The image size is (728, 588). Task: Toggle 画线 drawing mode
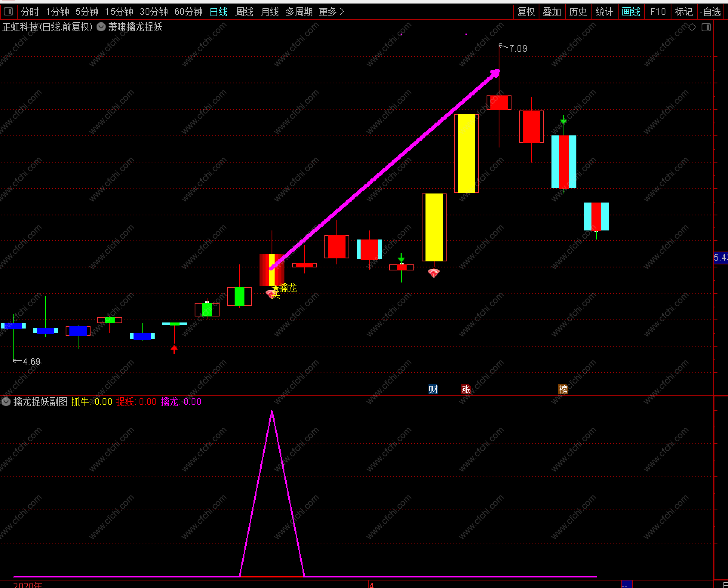631,12
